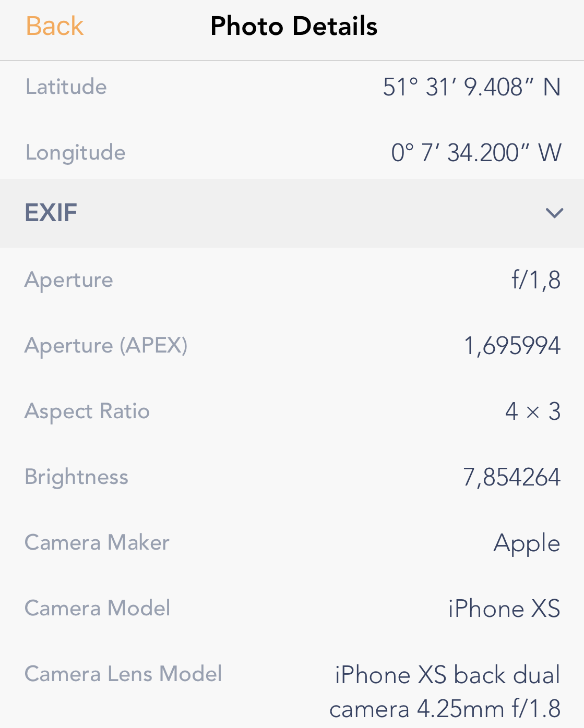This screenshot has height=728, width=584.
Task: Select the longitude value 0° 7′ 34.200″ W
Action: pyautogui.click(x=476, y=153)
